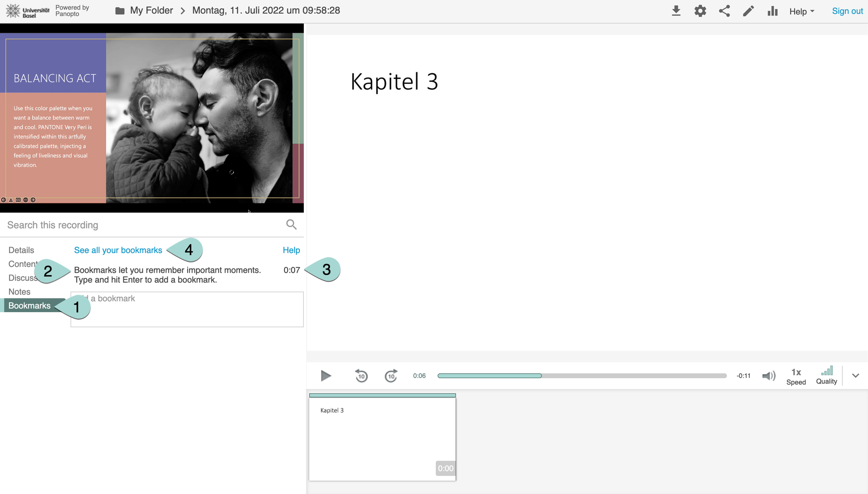The width and height of the screenshot is (868, 494).
Task: Mute the audio volume icon
Action: 769,375
